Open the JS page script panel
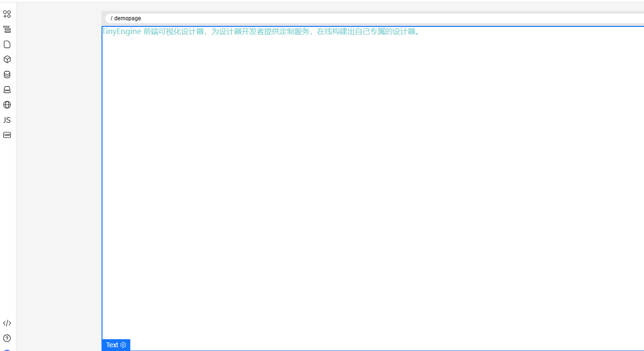This screenshot has height=351, width=644. click(7, 120)
